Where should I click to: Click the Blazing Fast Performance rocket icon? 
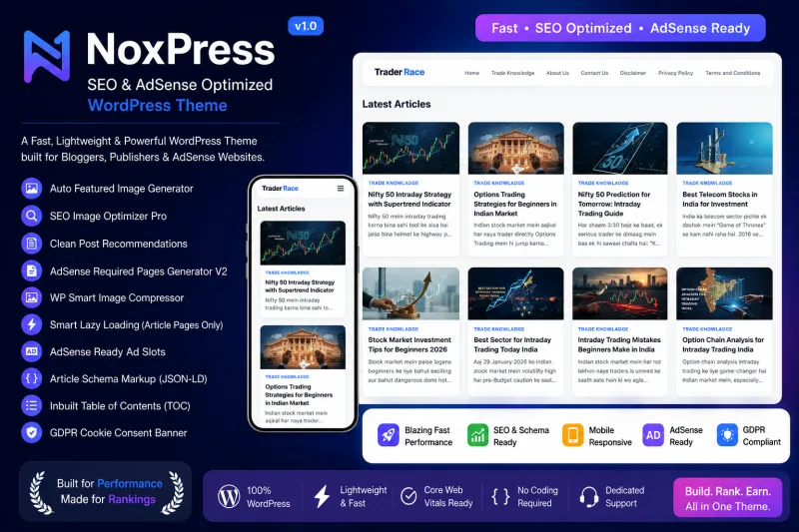coord(389,435)
